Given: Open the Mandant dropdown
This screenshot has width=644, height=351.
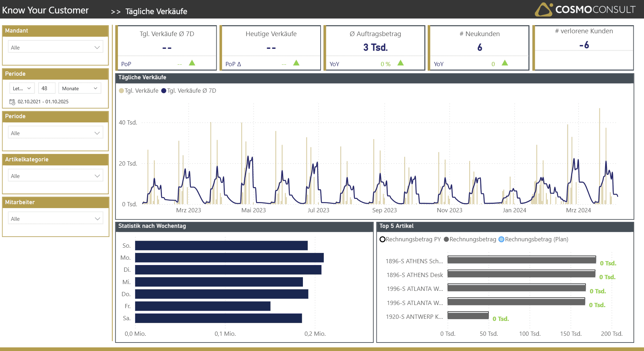Looking at the screenshot, I should pyautogui.click(x=55, y=47).
